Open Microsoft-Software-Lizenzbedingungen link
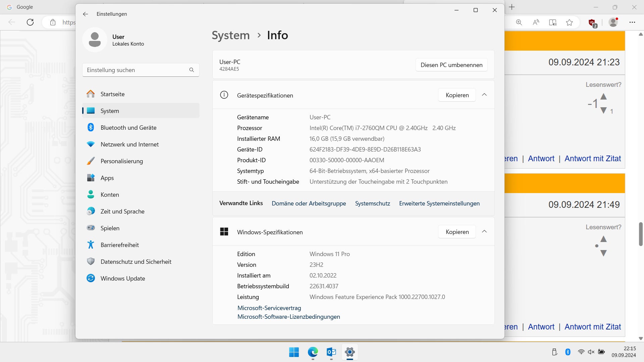Screen dimensions: 644x362 [x=288, y=317]
